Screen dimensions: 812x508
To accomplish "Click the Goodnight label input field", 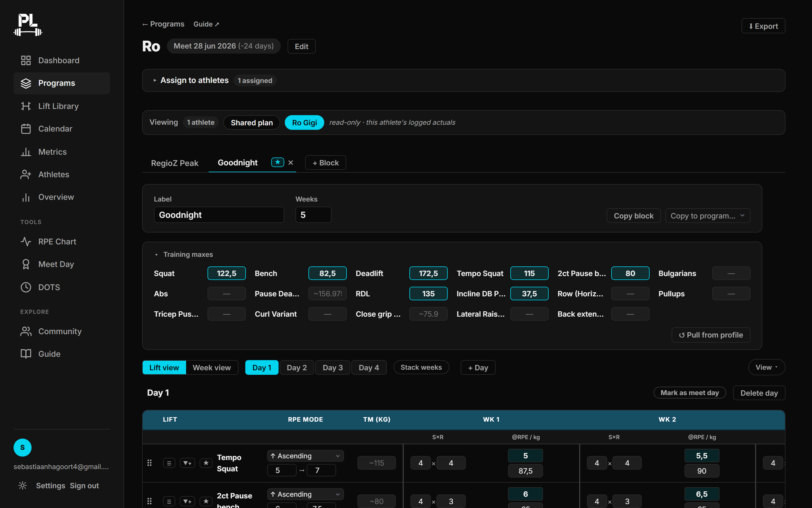I will coord(219,215).
